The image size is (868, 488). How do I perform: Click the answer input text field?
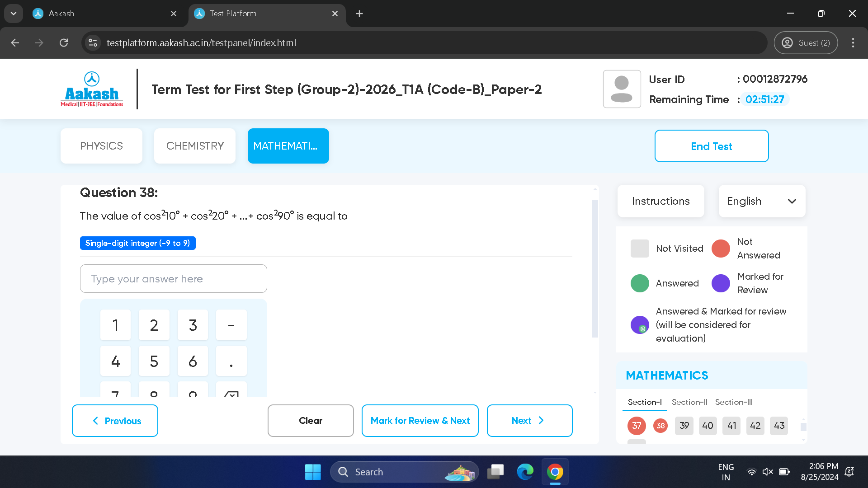tap(174, 278)
